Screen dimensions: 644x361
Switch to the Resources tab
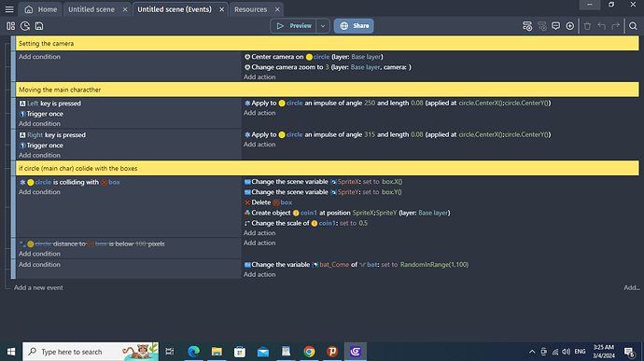[250, 9]
